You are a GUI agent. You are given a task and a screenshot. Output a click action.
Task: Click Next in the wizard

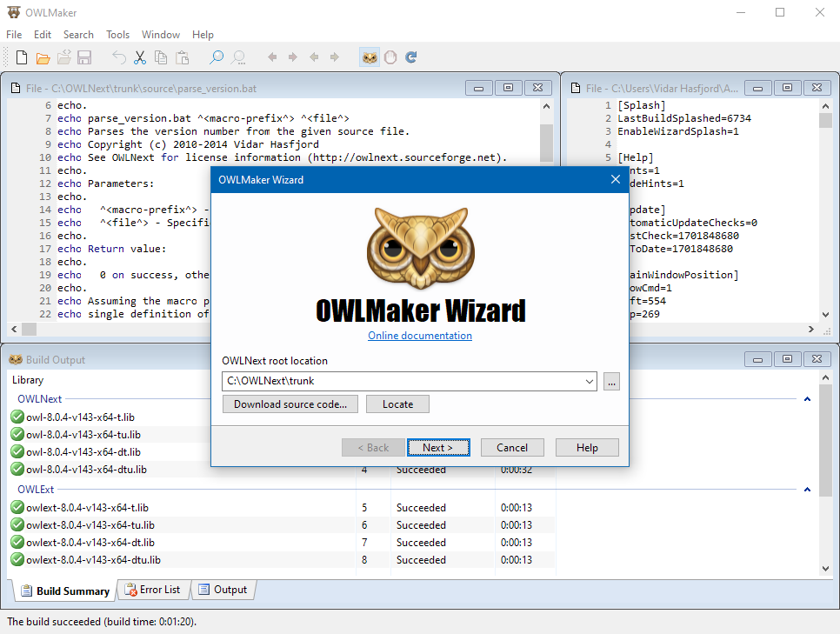point(438,448)
